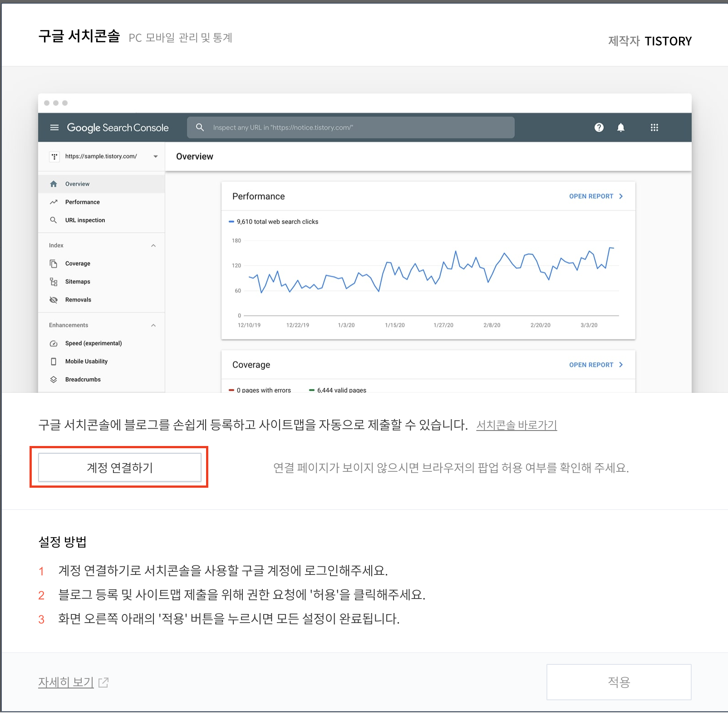The width and height of the screenshot is (728, 713).
Task: Click the 제작자 TISTORY label
Action: click(650, 41)
